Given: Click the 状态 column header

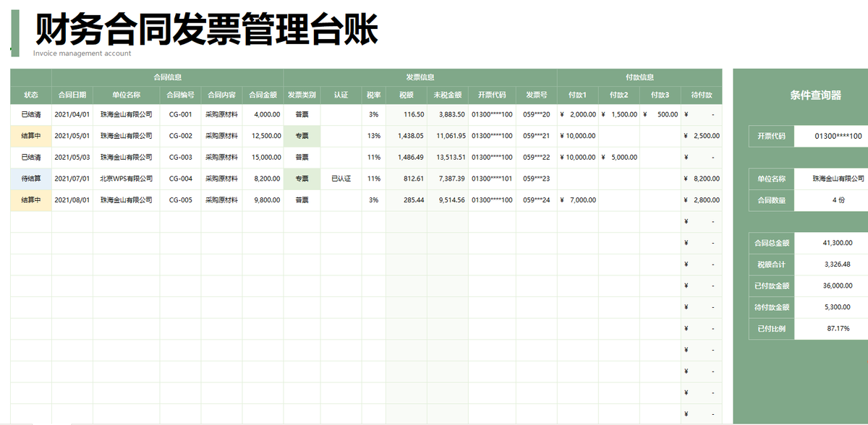Looking at the screenshot, I should [29, 95].
